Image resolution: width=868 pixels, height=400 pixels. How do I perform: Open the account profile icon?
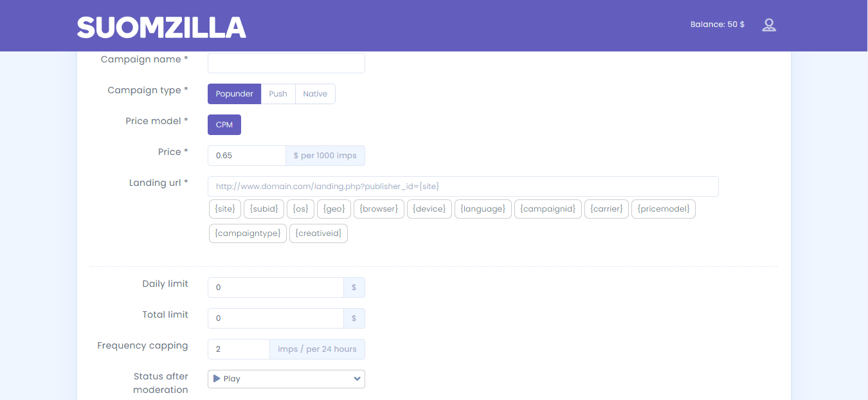point(769,24)
